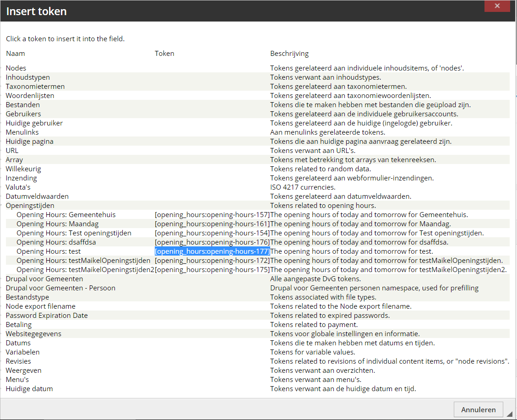Expand the Nodes token group

(x=16, y=68)
